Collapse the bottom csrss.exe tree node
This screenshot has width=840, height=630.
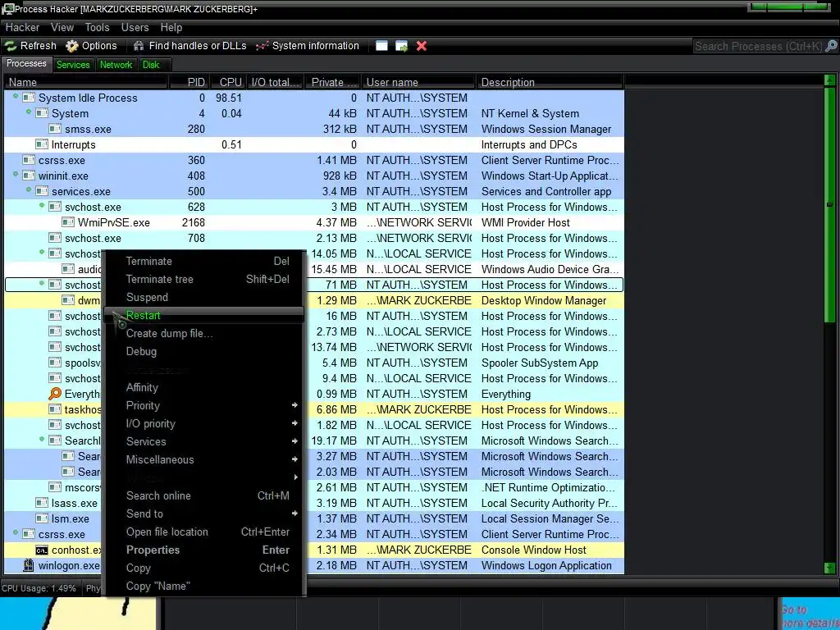click(x=16, y=532)
